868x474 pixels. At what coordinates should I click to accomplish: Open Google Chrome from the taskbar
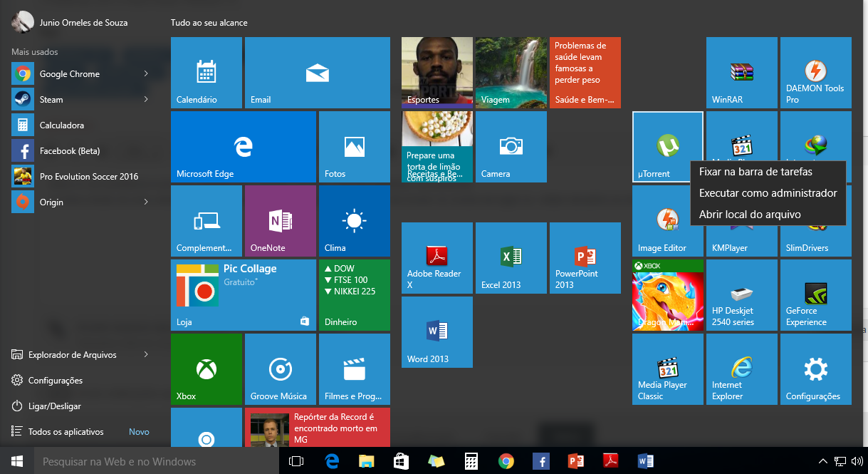coord(506,461)
